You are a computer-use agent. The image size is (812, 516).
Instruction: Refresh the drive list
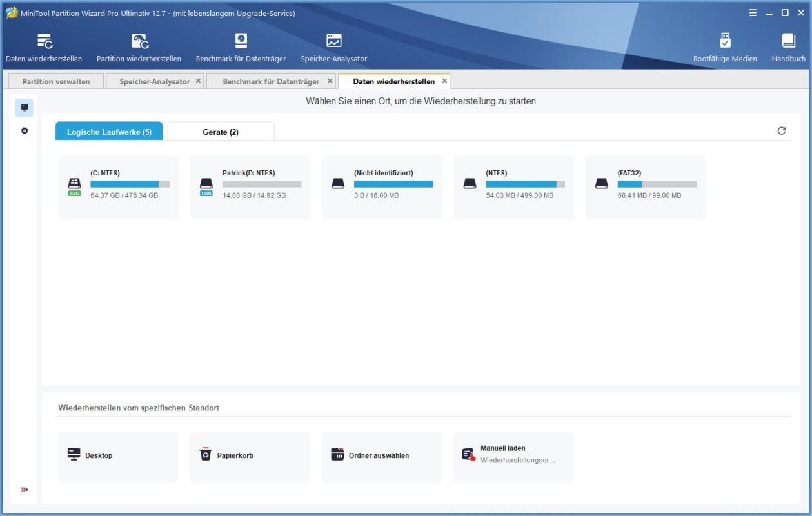[780, 129]
